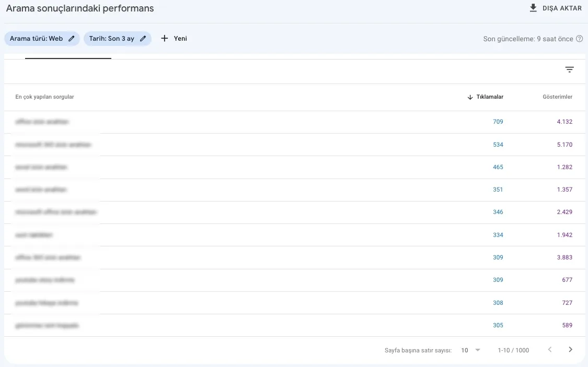Select the impressions value 589

click(568, 325)
